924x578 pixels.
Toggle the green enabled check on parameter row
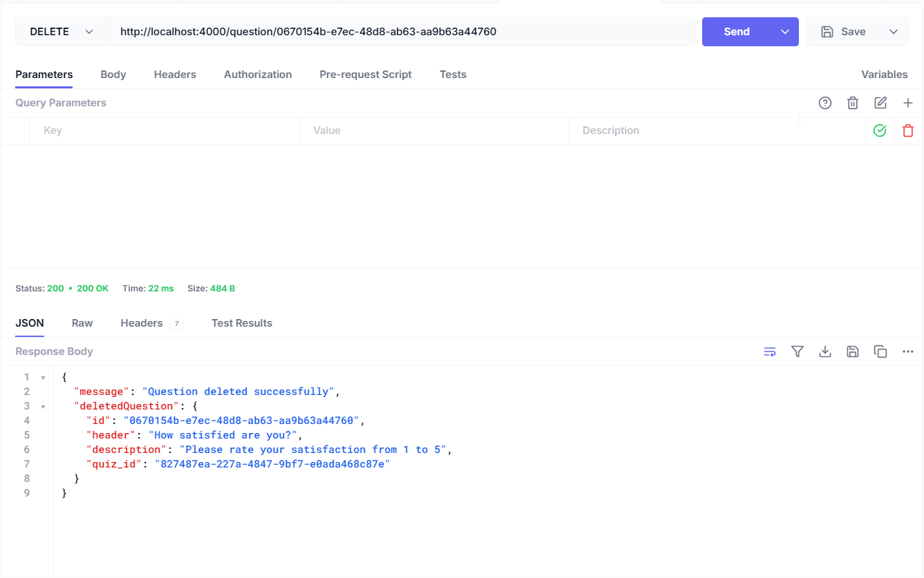(x=879, y=131)
